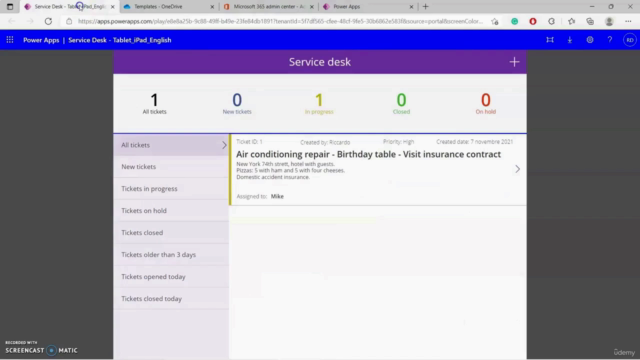Open the Power Apps settings gear
Viewport: 640px width, 360px height.
click(x=590, y=40)
